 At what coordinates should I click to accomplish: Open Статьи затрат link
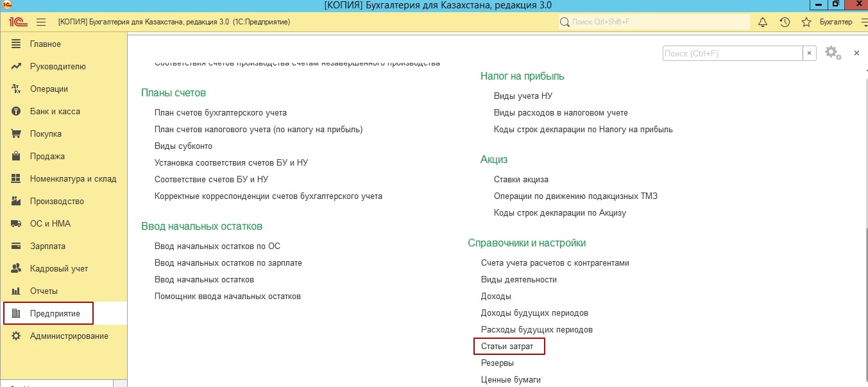coord(507,347)
